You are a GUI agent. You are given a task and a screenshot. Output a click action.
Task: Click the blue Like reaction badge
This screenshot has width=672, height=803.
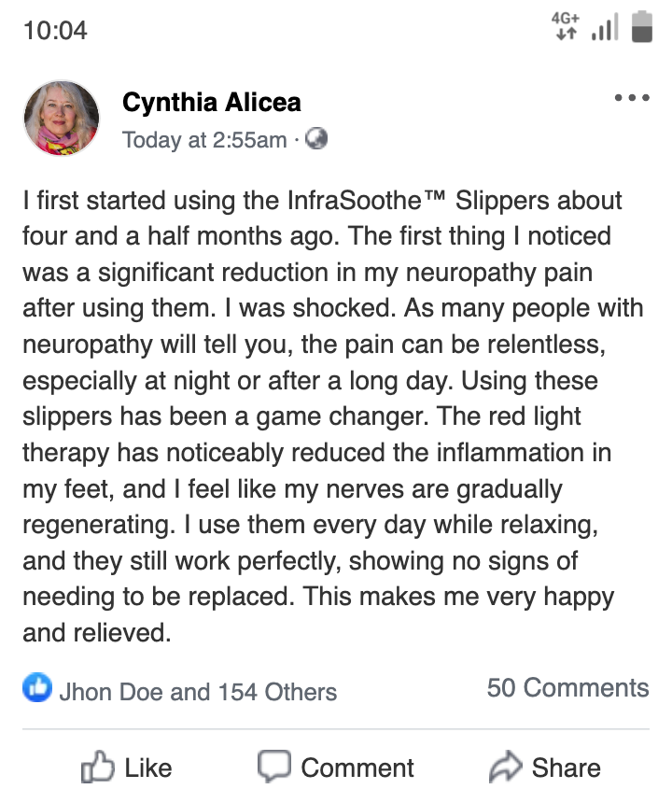(x=36, y=690)
